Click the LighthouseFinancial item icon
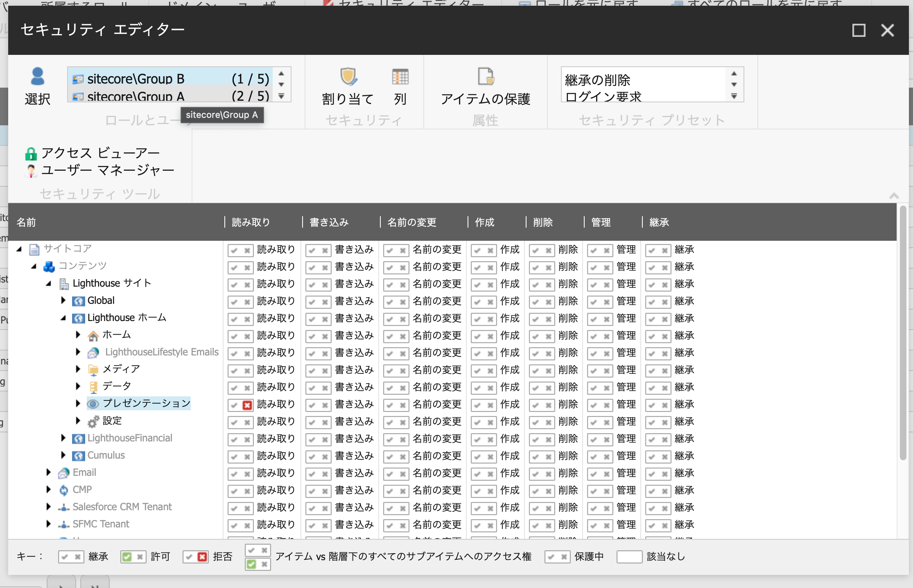Image resolution: width=913 pixels, height=588 pixels. (78, 439)
